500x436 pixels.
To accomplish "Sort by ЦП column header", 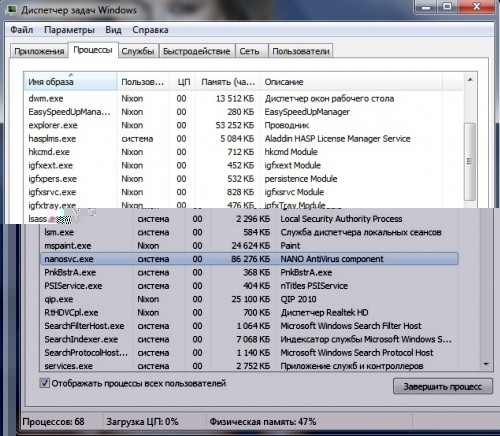I will (182, 82).
